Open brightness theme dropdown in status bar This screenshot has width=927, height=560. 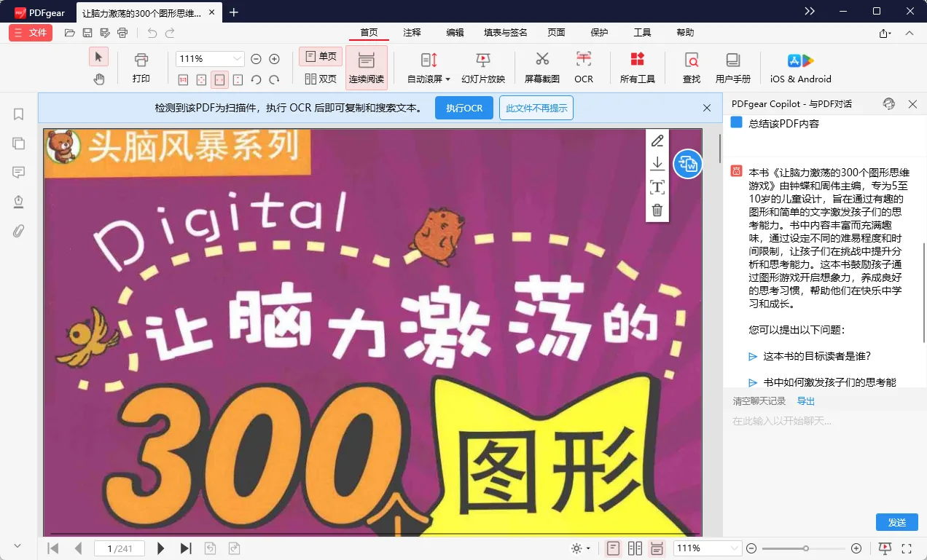pyautogui.click(x=581, y=548)
